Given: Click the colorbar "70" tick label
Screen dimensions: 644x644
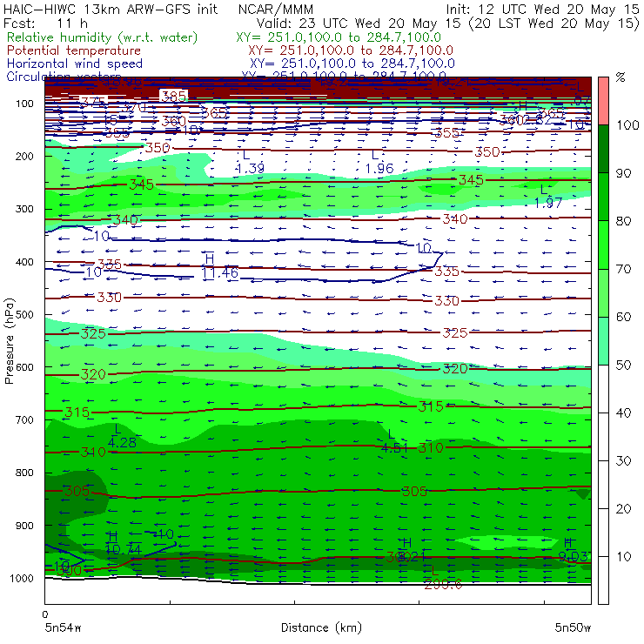Looking at the screenshot, I should [x=623, y=270].
